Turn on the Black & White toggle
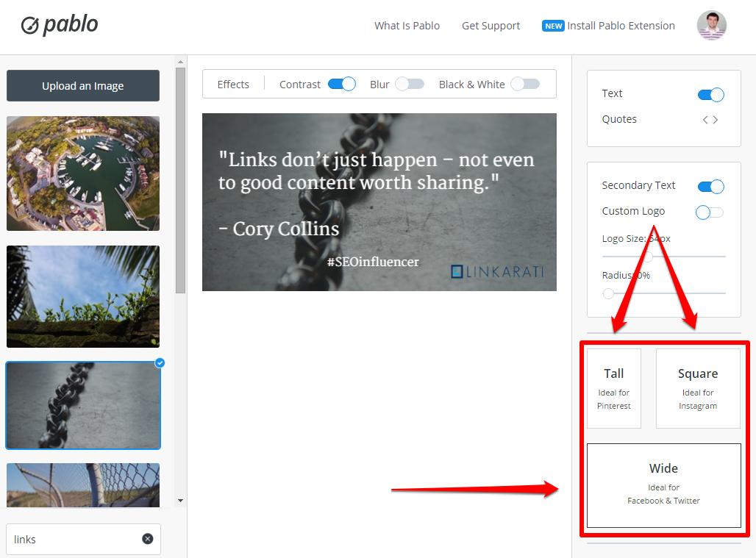Viewport: 756px width, 558px height. click(525, 85)
